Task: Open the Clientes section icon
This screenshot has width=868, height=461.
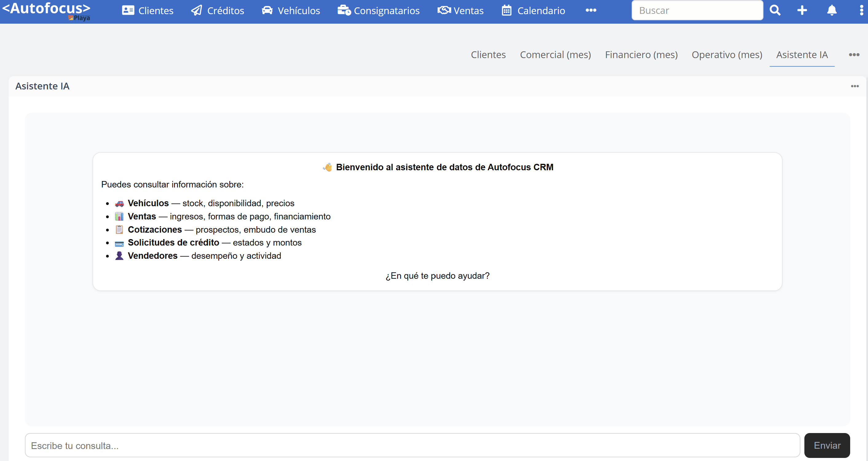Action: click(x=128, y=10)
